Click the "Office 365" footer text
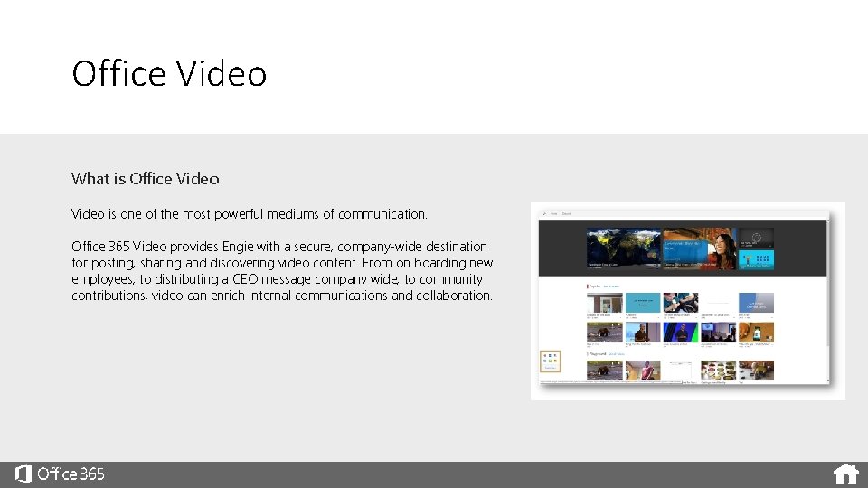 pyautogui.click(x=71, y=474)
